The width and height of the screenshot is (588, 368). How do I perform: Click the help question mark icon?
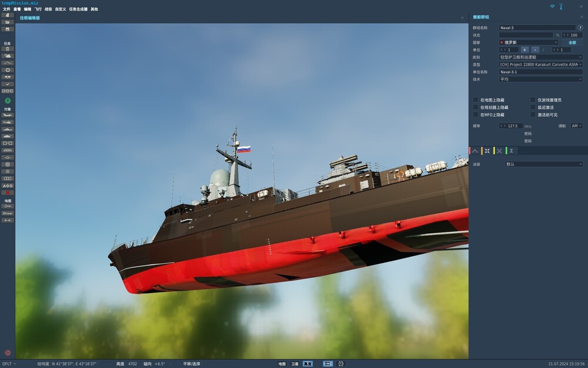coord(580,28)
